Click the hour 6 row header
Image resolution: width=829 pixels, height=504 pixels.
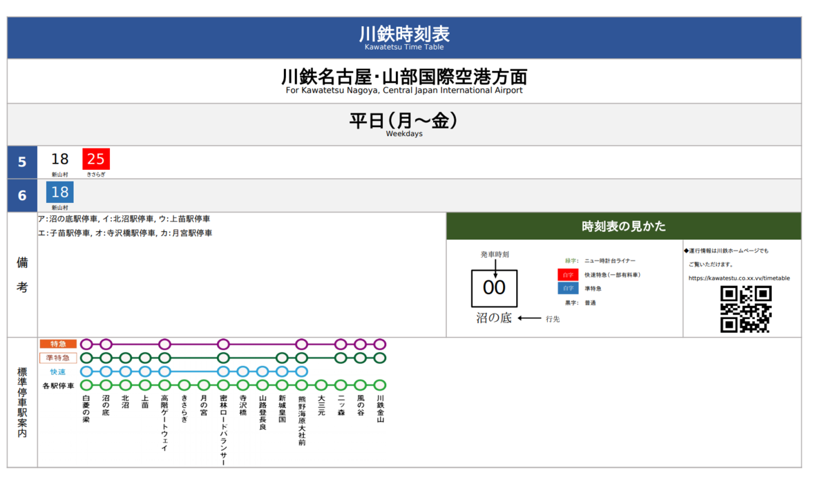[22, 195]
